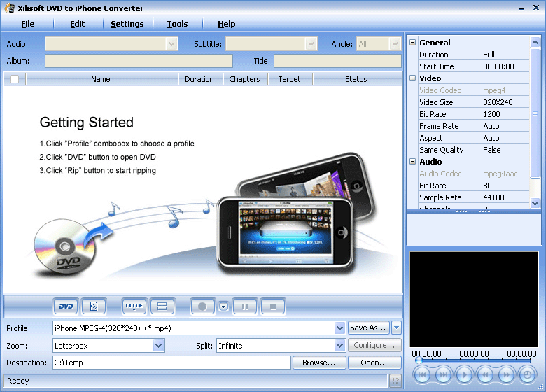This screenshot has height=392, width=546.
Task: Click the audio Bit Rate value 80
Action: (505, 185)
